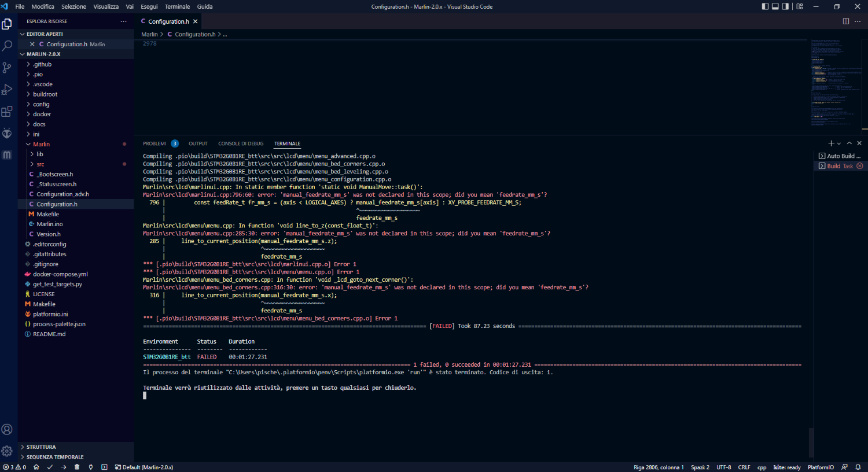Toggle secondary side bar visibility
The image size is (868, 472).
point(785,6)
